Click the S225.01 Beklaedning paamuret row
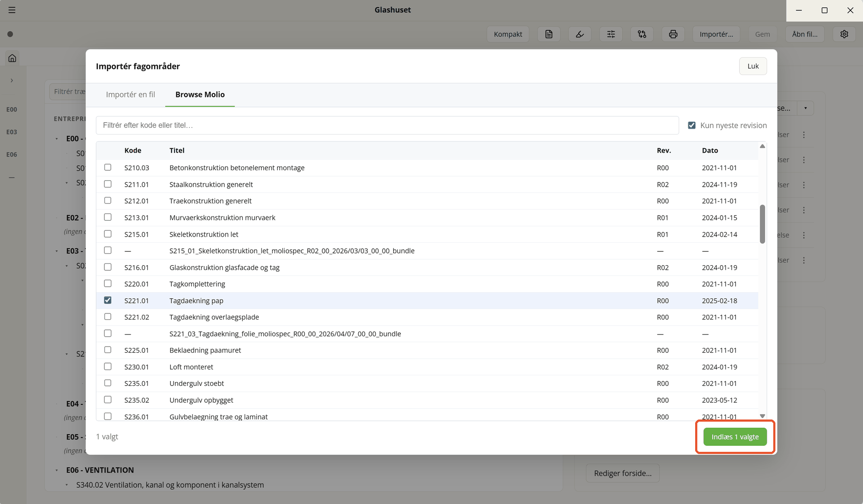The image size is (863, 504). (427, 350)
